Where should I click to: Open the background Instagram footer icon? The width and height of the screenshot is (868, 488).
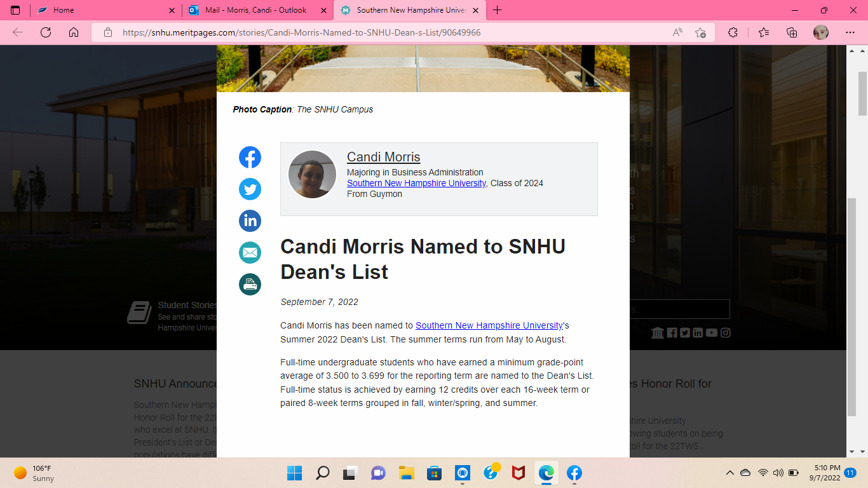(x=726, y=332)
